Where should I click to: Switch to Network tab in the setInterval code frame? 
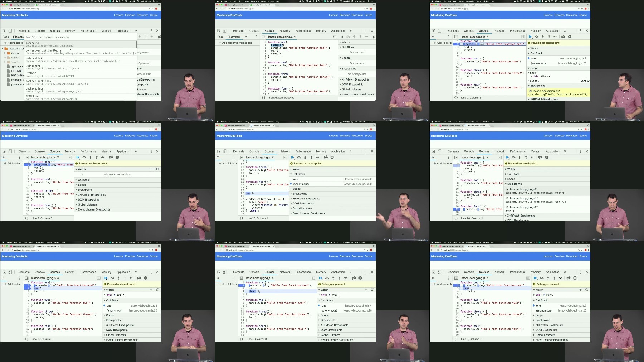click(285, 151)
